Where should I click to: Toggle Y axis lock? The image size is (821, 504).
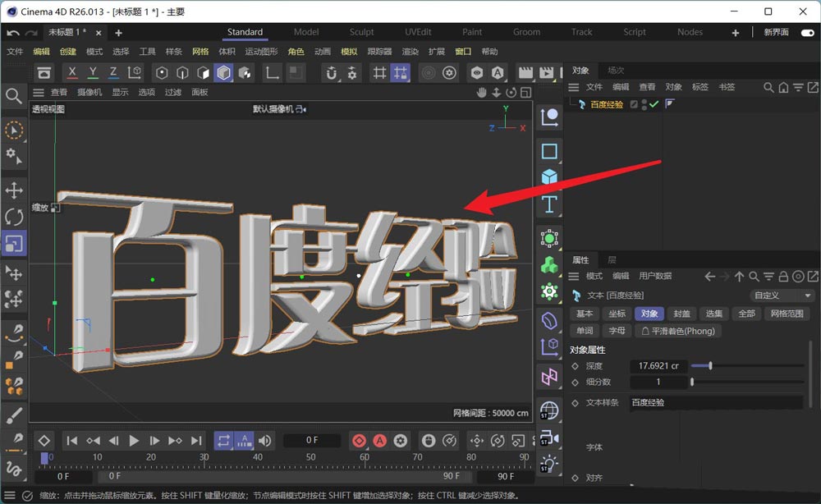coord(93,73)
